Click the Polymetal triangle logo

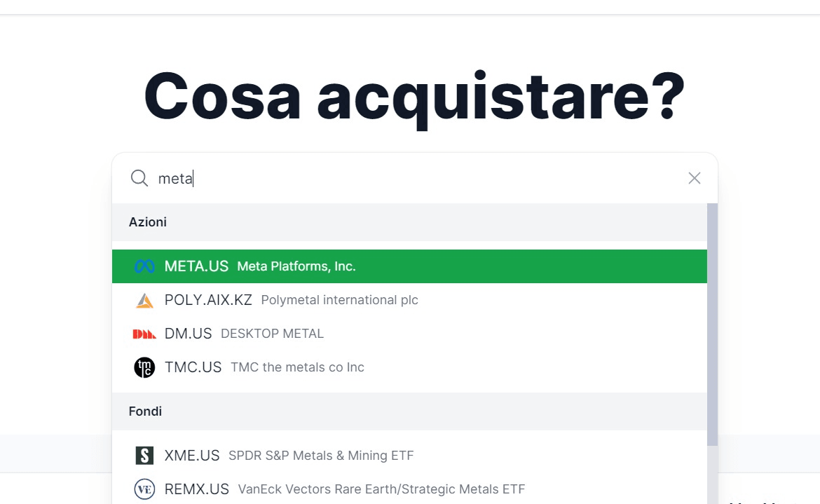tap(144, 301)
